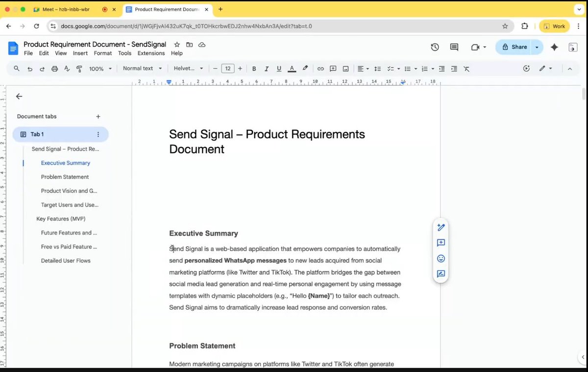Toggle italic formatting
This screenshot has height=372, width=588.
pos(267,69)
